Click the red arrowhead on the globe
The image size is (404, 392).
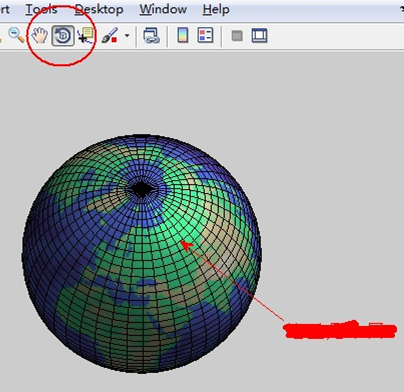186,246
